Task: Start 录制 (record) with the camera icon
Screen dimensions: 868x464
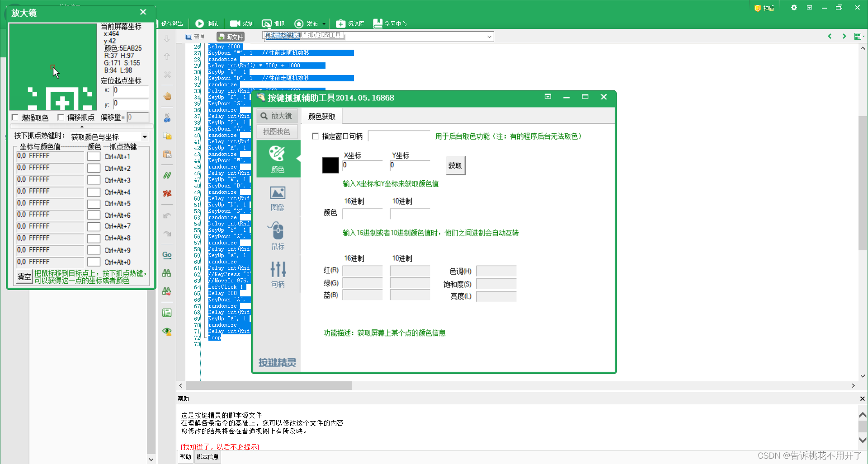Action: tap(235, 23)
